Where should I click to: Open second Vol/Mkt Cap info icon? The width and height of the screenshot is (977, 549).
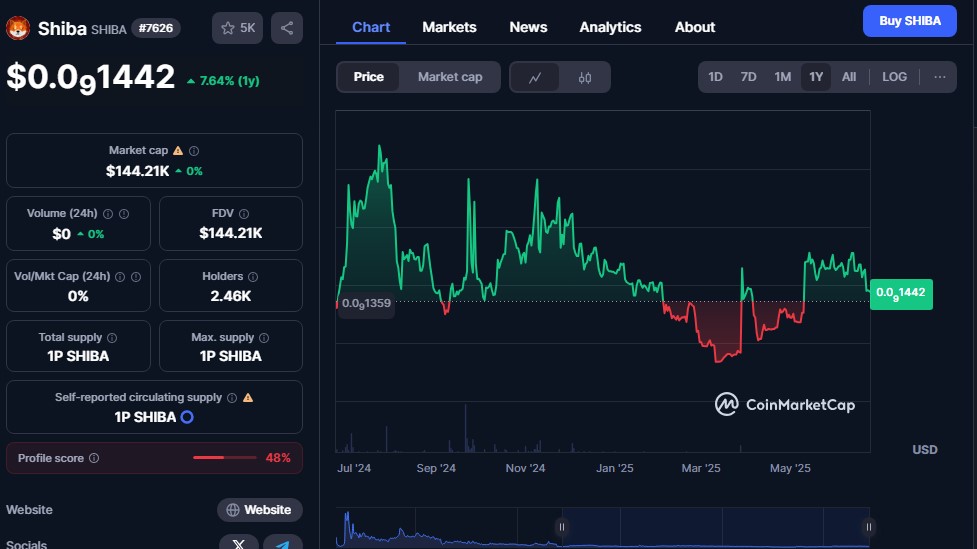[x=136, y=277]
